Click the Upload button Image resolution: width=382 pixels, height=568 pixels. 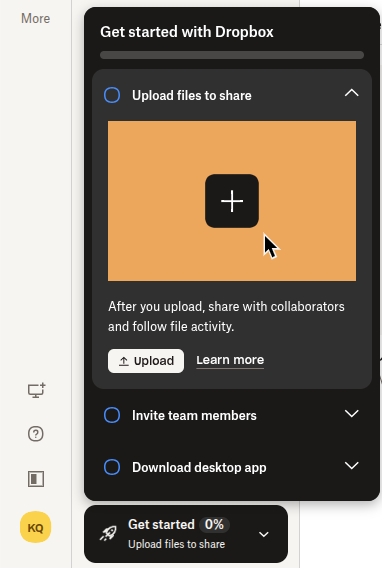146,361
